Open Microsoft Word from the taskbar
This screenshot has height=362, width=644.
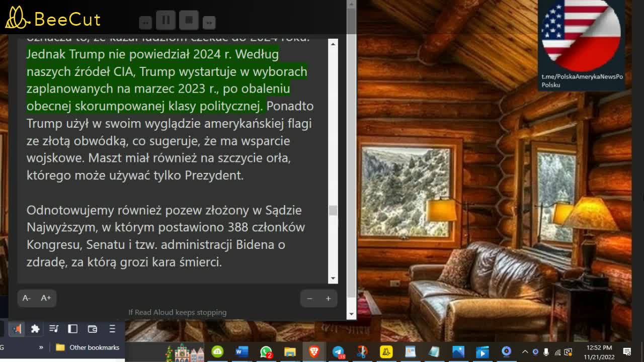[x=242, y=352]
